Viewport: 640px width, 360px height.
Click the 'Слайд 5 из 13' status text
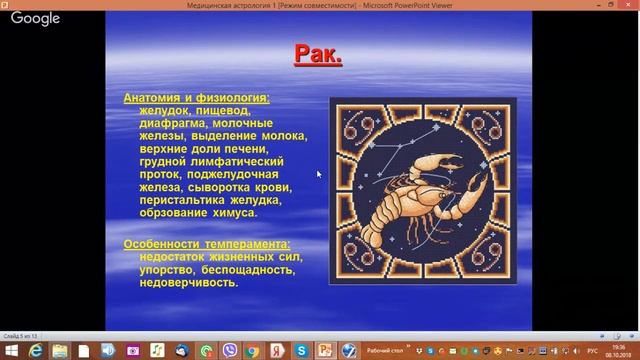[x=20, y=336]
